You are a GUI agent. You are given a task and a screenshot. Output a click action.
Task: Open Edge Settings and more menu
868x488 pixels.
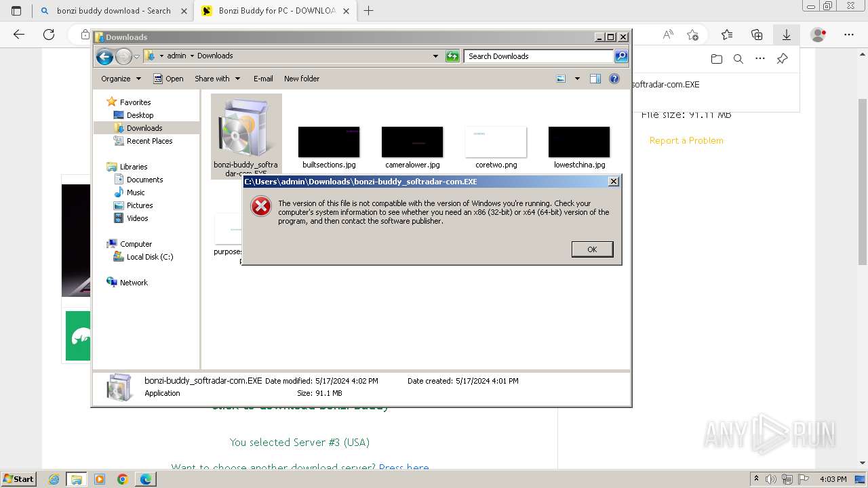[849, 35]
